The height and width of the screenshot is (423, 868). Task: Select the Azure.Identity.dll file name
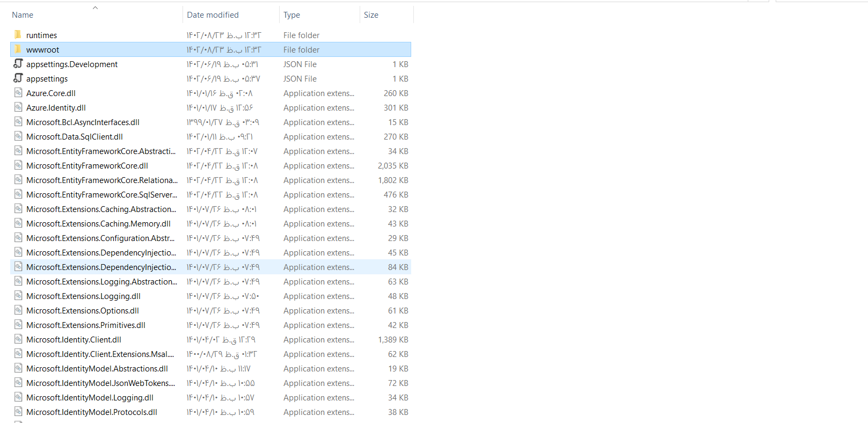[56, 108]
